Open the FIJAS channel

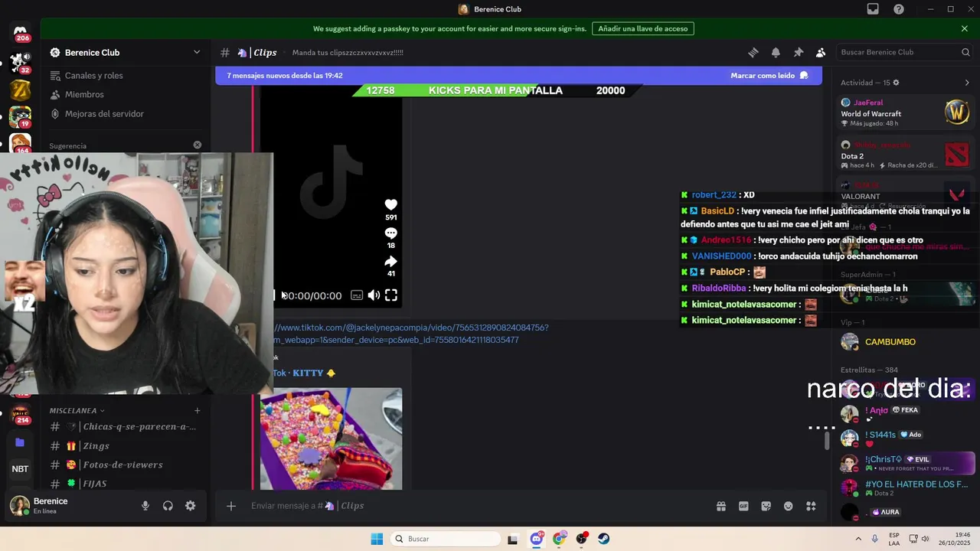coord(126,484)
